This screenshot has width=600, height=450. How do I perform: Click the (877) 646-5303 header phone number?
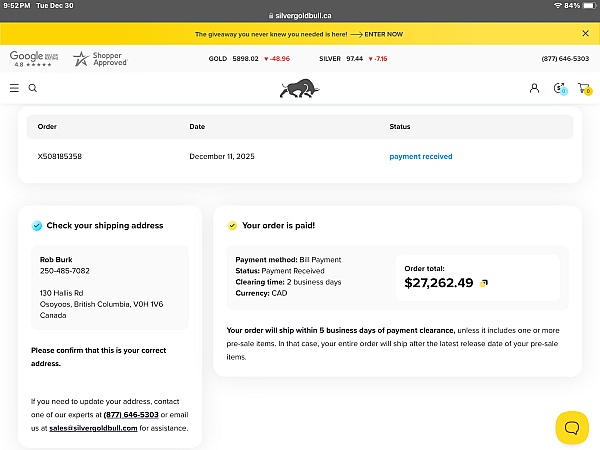pos(565,59)
